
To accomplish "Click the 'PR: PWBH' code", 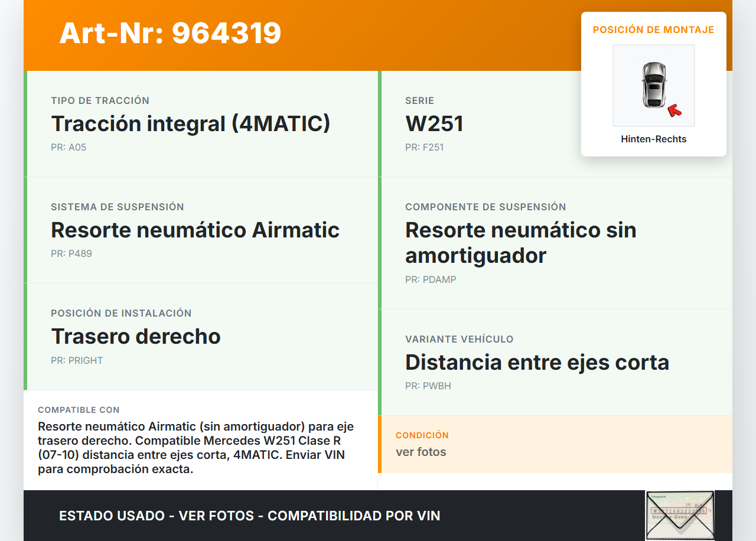I will [428, 386].
